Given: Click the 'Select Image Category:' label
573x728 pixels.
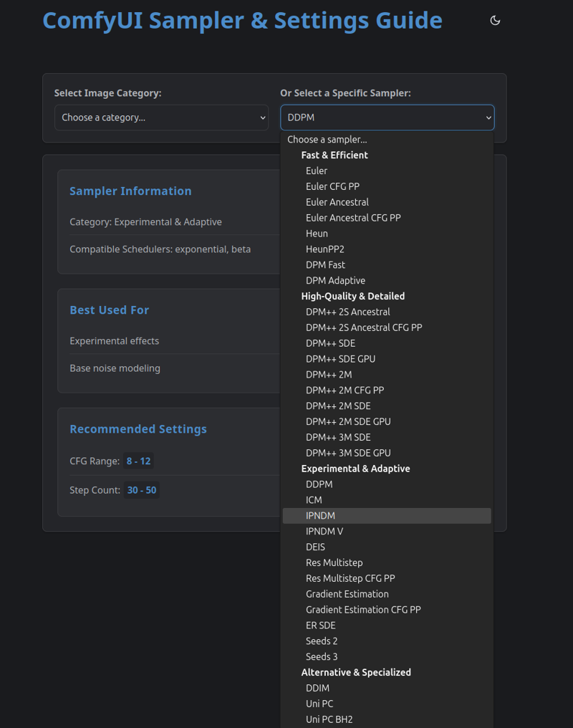Looking at the screenshot, I should click(x=107, y=93).
